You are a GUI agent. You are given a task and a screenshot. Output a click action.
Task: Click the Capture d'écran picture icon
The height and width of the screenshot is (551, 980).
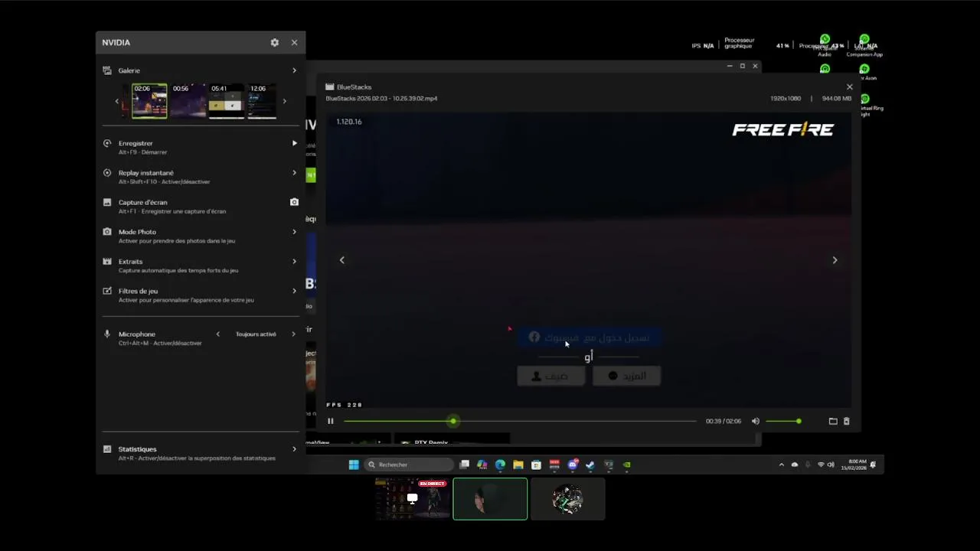coord(107,202)
